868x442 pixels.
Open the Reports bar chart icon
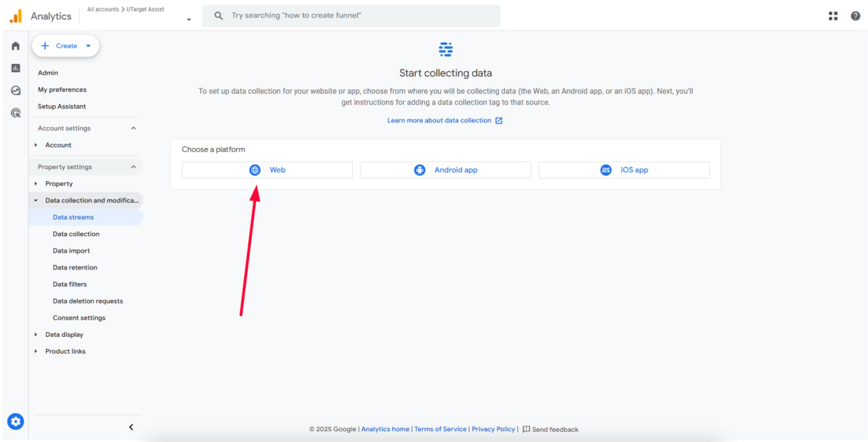point(16,68)
